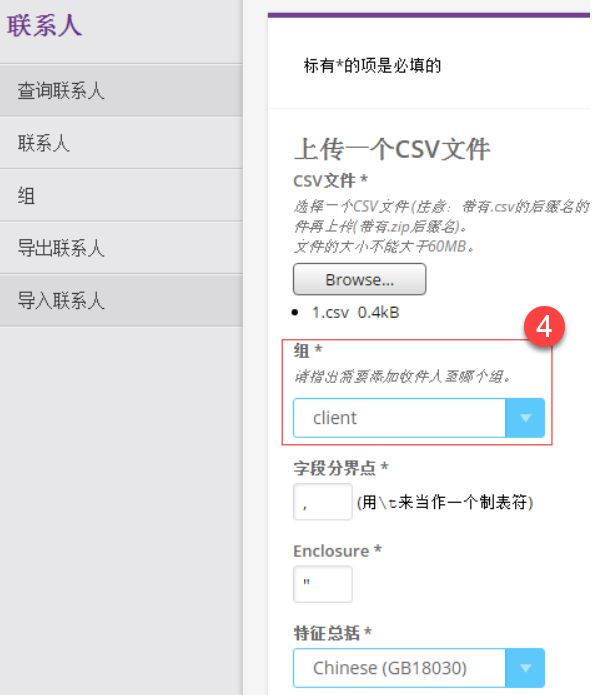
Task: Click the Browse... file button
Action: [359, 279]
